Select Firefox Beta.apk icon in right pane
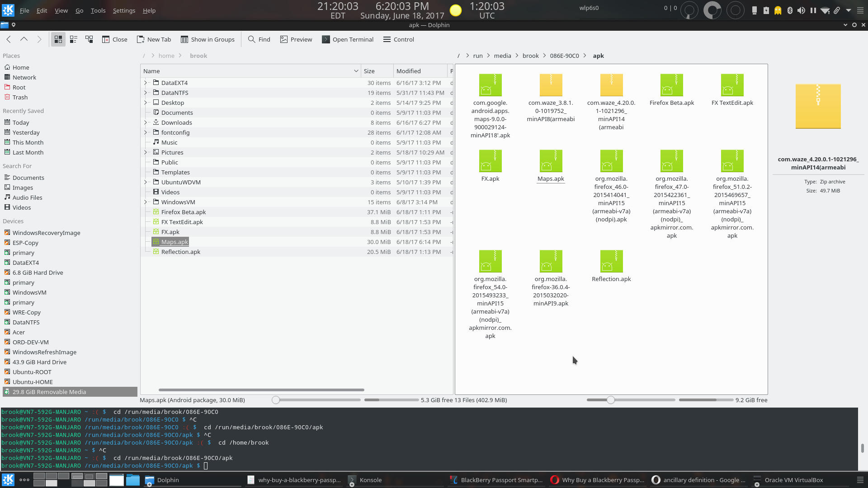Viewport: 868px width, 488px height. pyautogui.click(x=672, y=85)
